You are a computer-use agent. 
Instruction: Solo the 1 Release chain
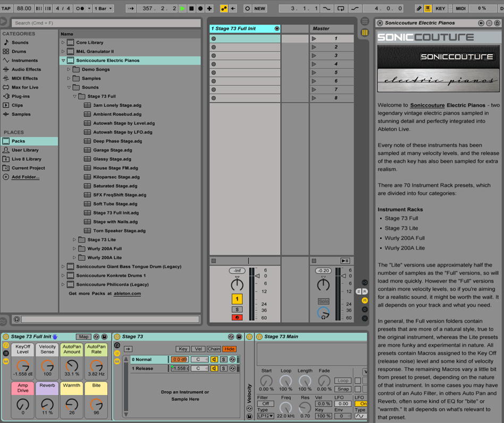[x=223, y=368]
